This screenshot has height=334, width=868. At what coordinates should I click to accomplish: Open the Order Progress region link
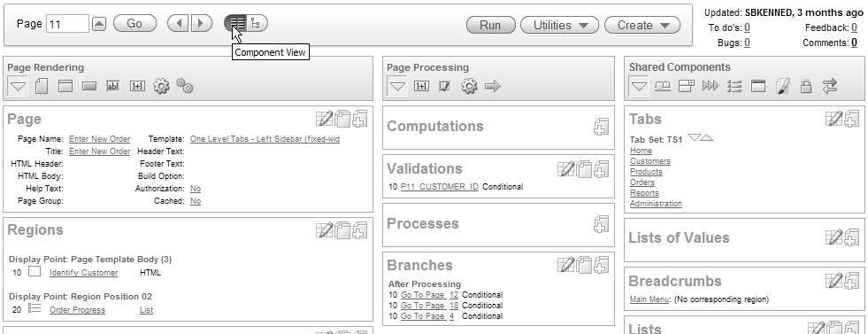coord(77,310)
